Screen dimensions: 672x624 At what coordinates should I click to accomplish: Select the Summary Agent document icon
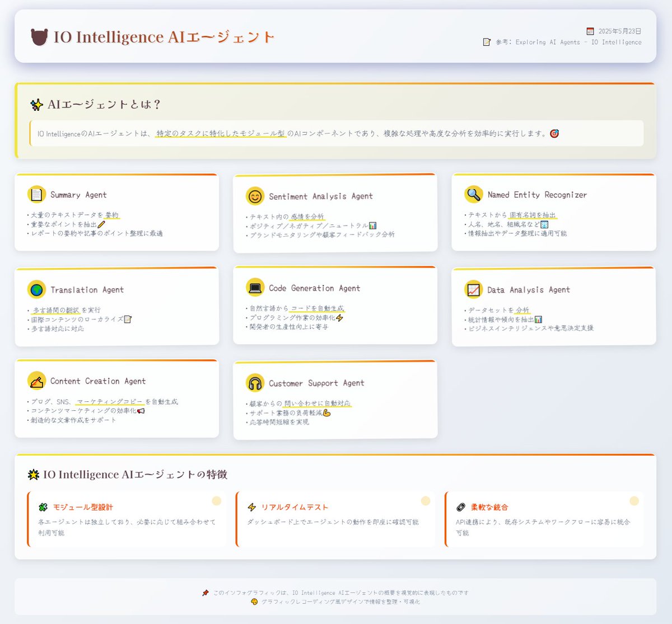(x=36, y=194)
